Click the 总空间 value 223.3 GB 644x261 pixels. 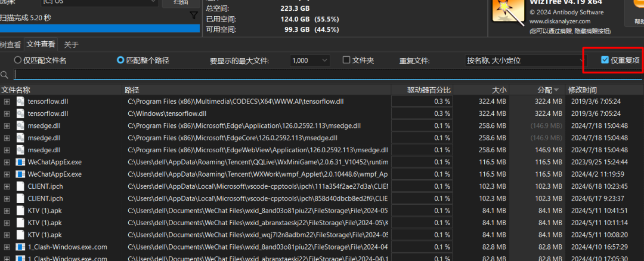click(295, 8)
